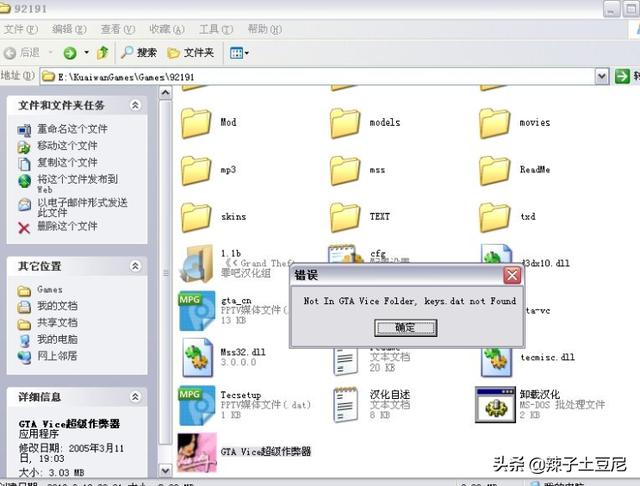
Task: Select the Tecsetup MPG file icon
Action: click(x=197, y=405)
